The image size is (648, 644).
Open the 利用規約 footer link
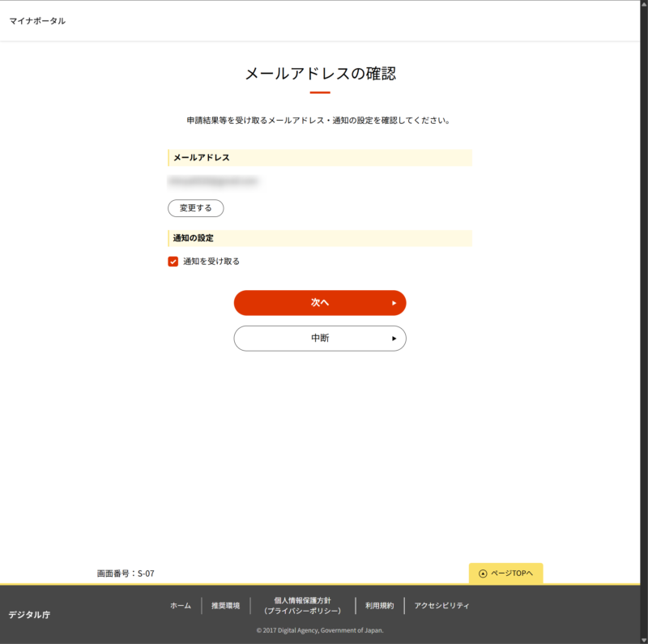click(379, 606)
